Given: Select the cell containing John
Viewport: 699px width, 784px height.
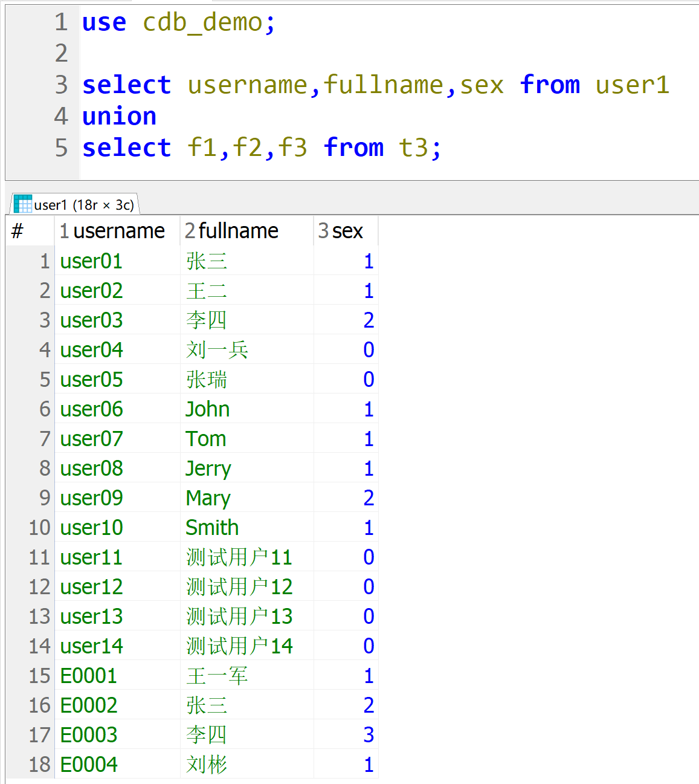Looking at the screenshot, I should click(x=207, y=409).
